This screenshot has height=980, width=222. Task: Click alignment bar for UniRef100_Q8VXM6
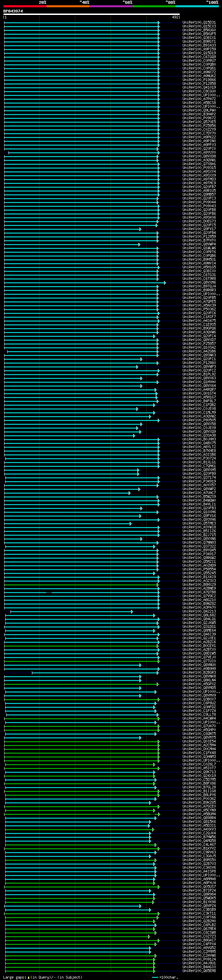pyautogui.click(x=85, y=283)
